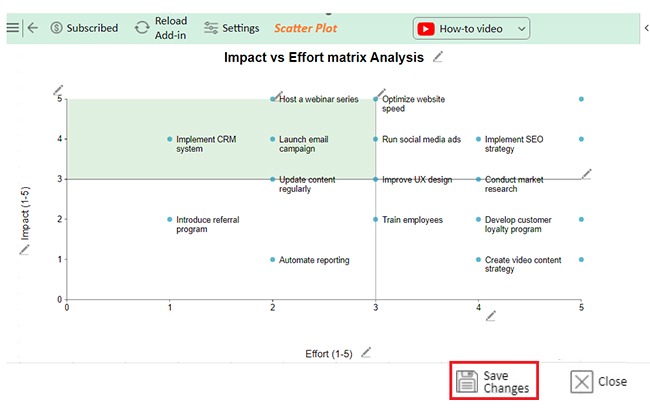Click pencil icon above the 5 on y-axis
Screen dimensions: 650x412
[x=58, y=89]
